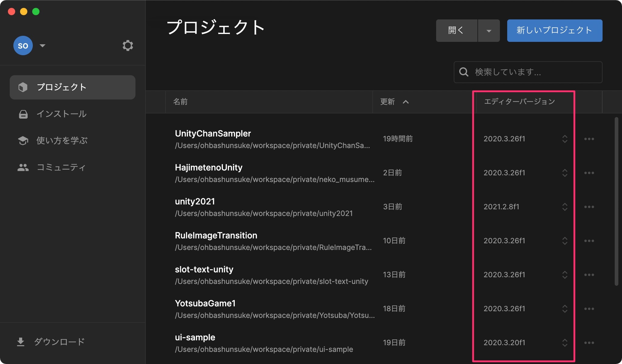
Task: Open the RuleImageTransition project
Action: coord(216,235)
